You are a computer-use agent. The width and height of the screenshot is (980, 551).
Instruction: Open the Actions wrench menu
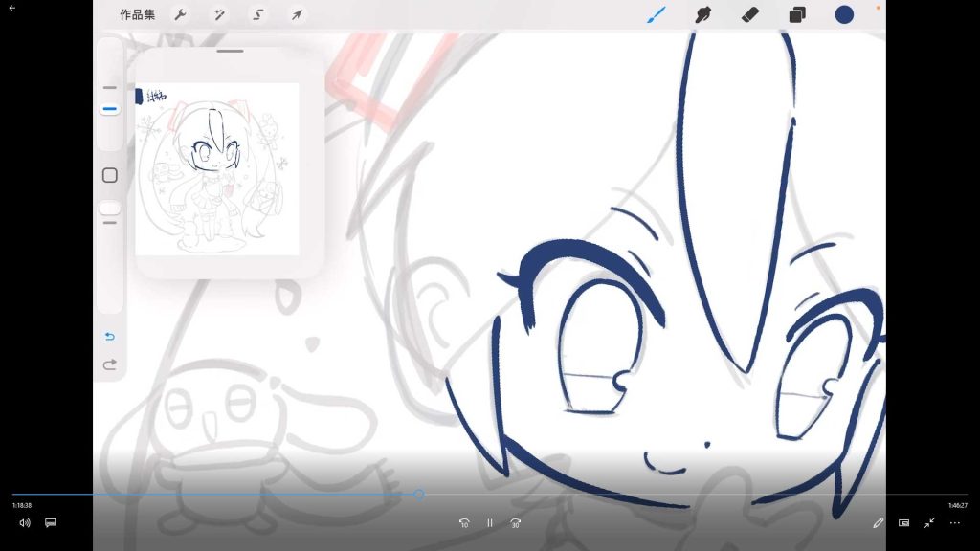[180, 14]
